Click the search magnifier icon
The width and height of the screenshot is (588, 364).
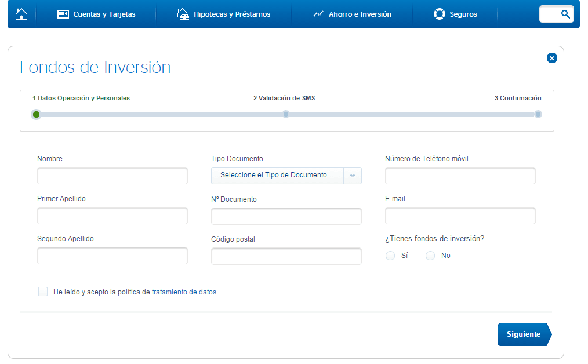(x=565, y=14)
